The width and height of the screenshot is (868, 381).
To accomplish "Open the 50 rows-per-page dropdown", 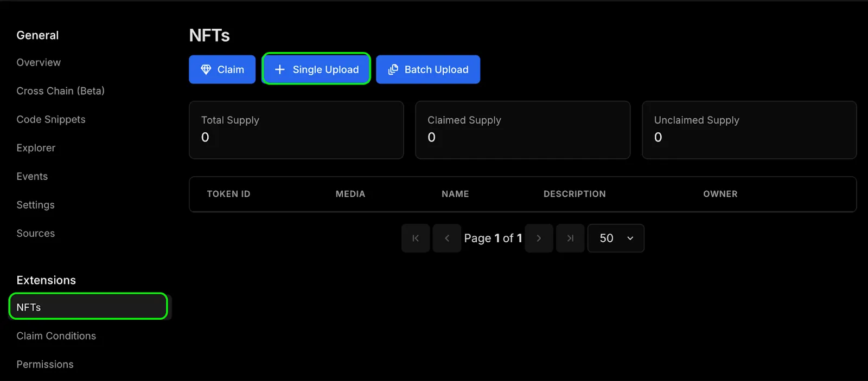I will coord(616,238).
